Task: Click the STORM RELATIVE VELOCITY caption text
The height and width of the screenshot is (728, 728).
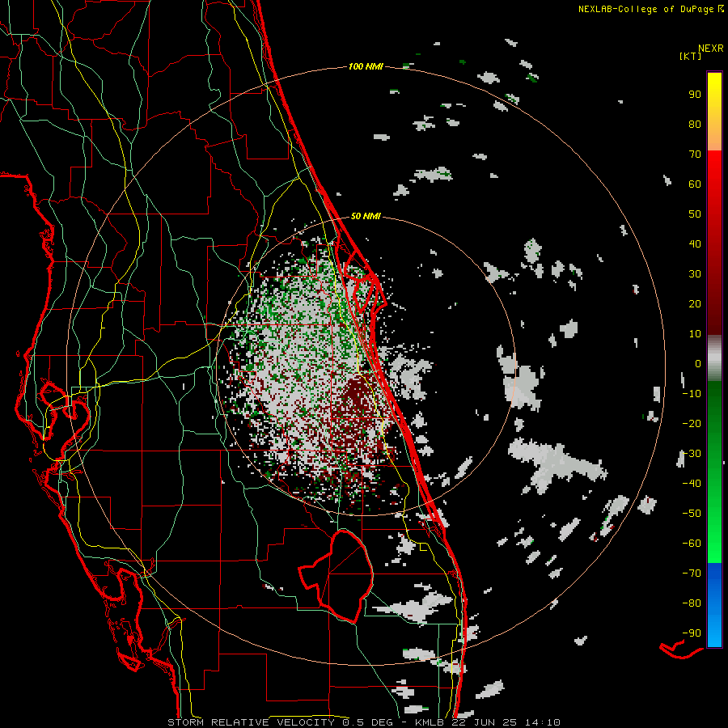Action: pos(251,722)
